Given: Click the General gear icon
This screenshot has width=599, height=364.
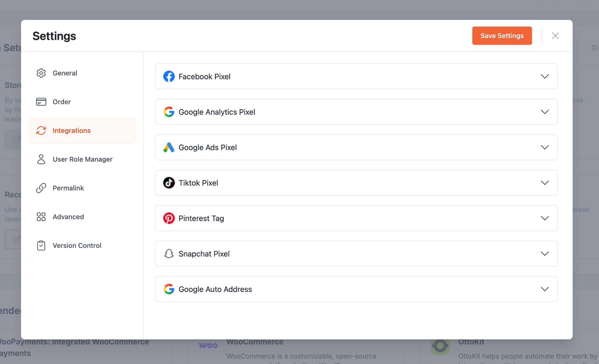Looking at the screenshot, I should point(41,73).
